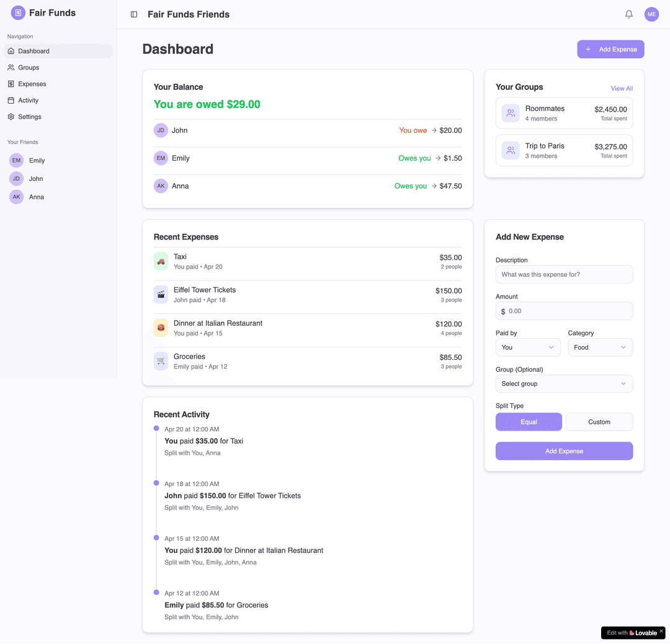Go to Groups in sidebar navigation
Image resolution: width=670 pixels, height=644 pixels.
point(29,68)
